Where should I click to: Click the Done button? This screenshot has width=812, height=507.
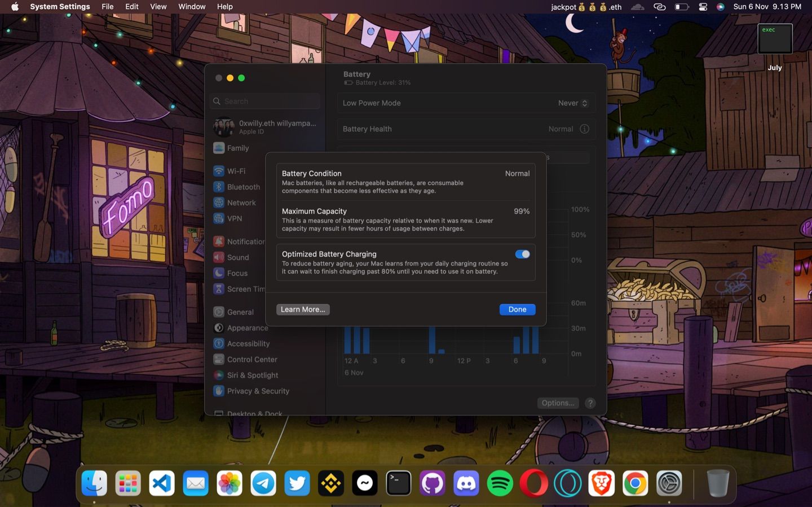click(517, 309)
